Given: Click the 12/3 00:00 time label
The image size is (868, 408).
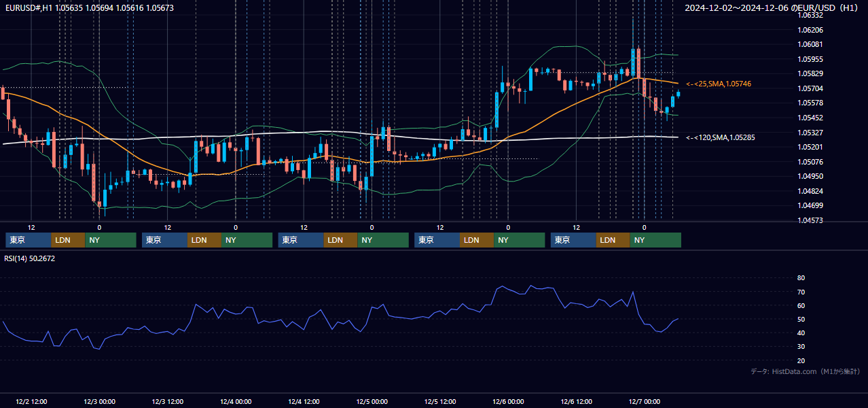Looking at the screenshot, I should coord(99,401).
